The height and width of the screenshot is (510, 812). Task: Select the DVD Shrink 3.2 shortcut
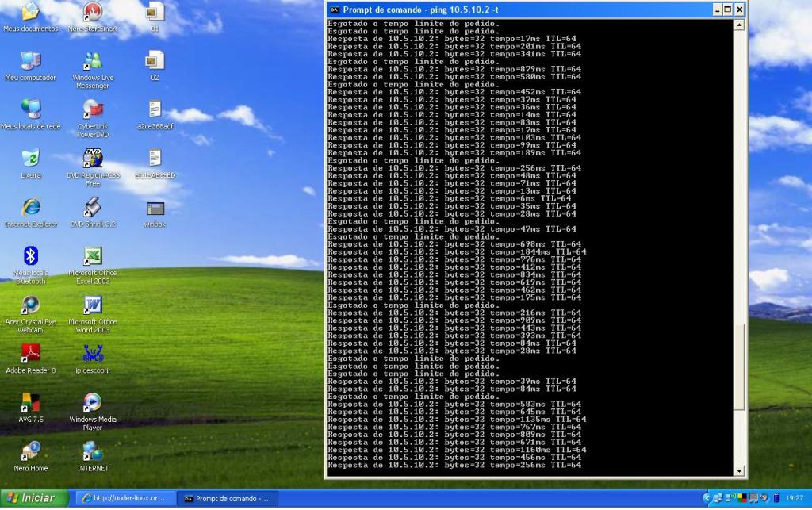click(93, 213)
